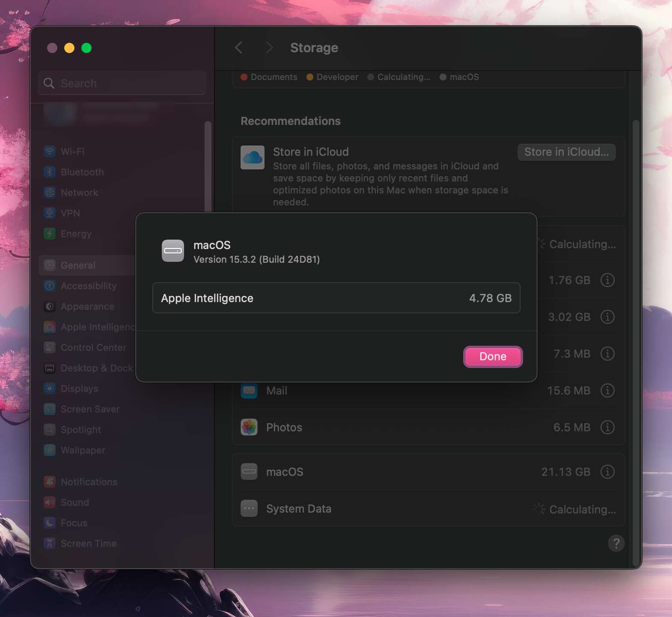Image resolution: width=672 pixels, height=617 pixels.
Task: Click the System Data icon
Action: (249, 508)
